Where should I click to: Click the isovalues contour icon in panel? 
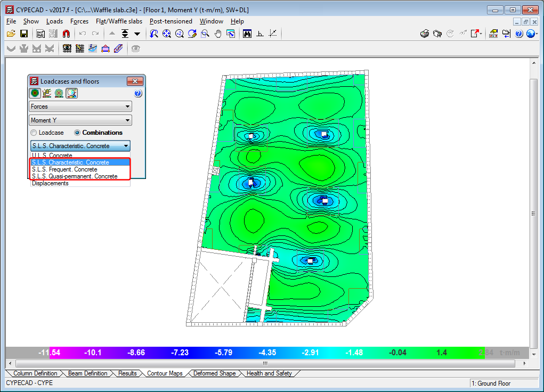[59, 93]
